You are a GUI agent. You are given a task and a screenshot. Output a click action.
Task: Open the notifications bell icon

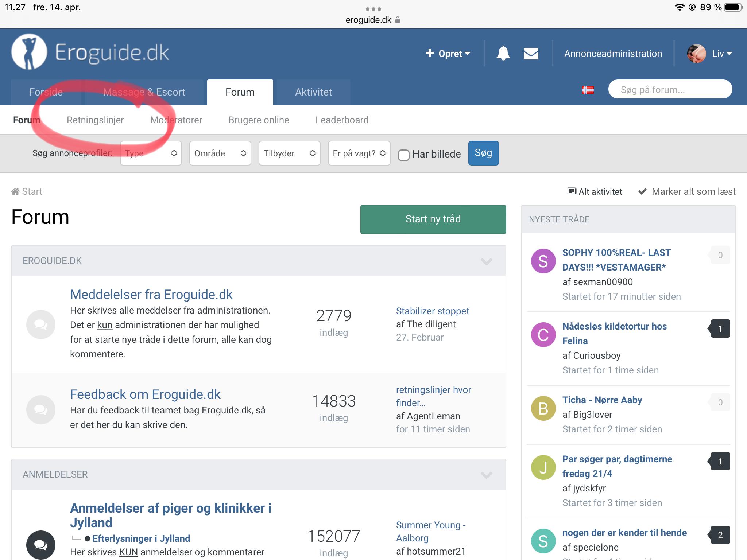(503, 53)
